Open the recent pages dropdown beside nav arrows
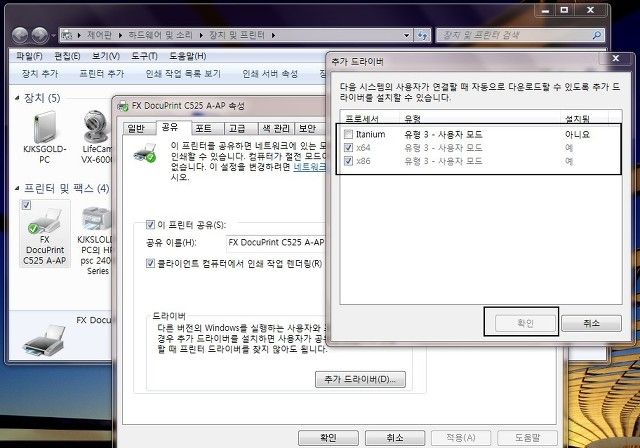This screenshot has width=640, height=448. [53, 36]
